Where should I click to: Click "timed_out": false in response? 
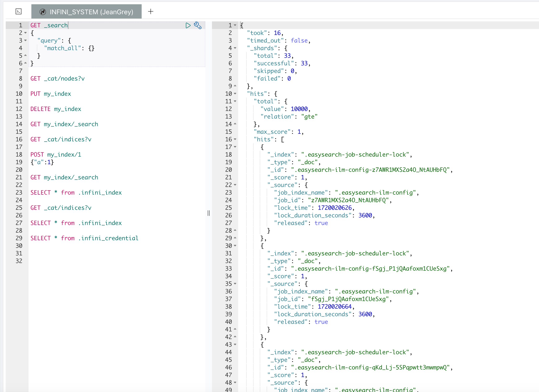click(x=279, y=41)
